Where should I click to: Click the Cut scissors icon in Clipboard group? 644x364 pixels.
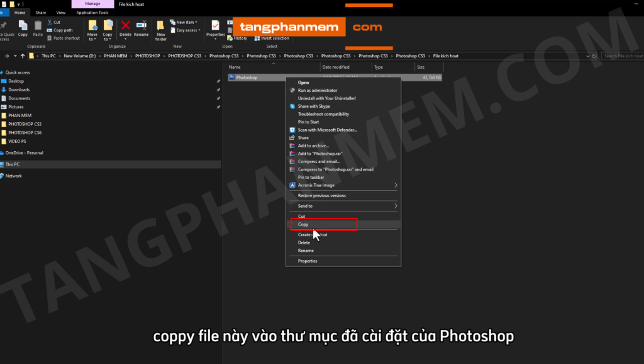pyautogui.click(x=49, y=22)
